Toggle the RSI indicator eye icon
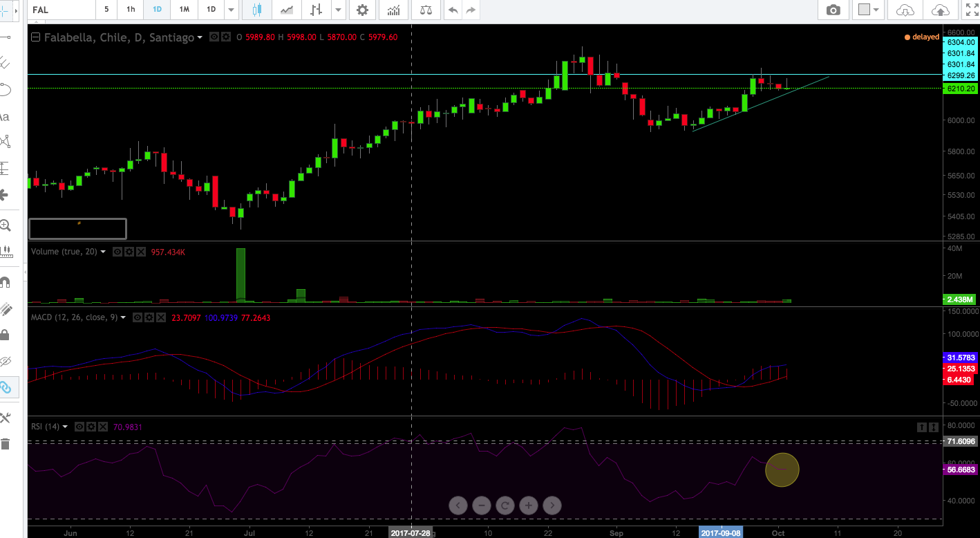 click(x=79, y=427)
